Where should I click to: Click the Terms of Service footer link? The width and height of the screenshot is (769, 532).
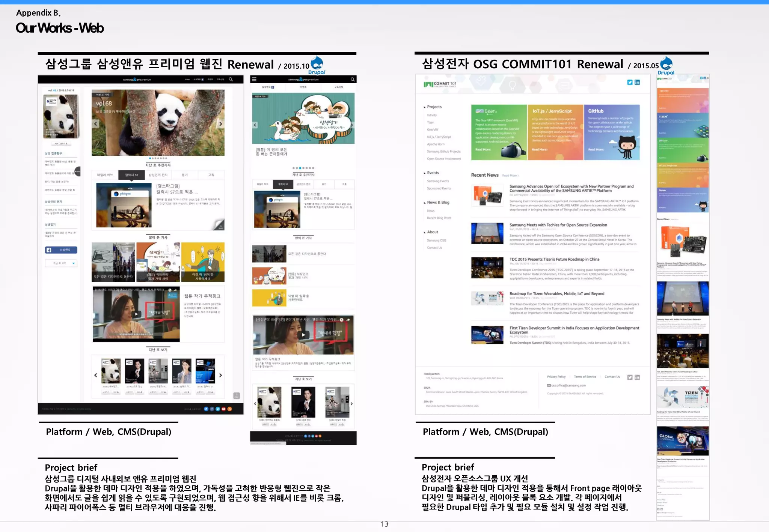coord(585,377)
